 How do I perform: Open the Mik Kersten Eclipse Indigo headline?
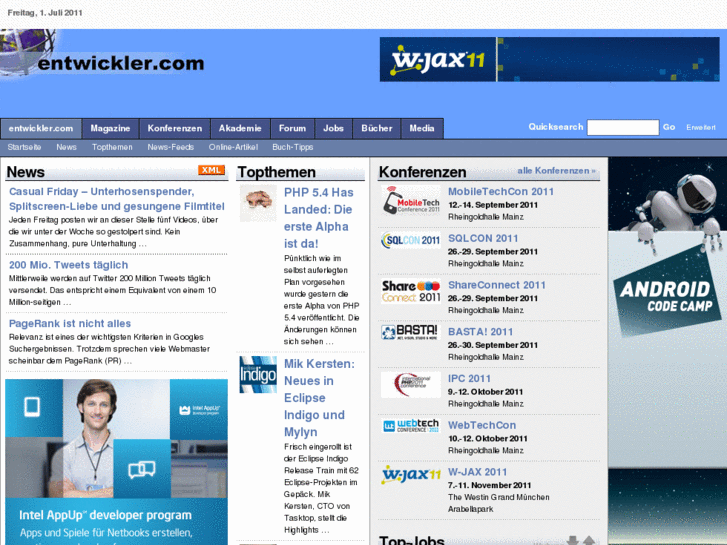pos(319,398)
